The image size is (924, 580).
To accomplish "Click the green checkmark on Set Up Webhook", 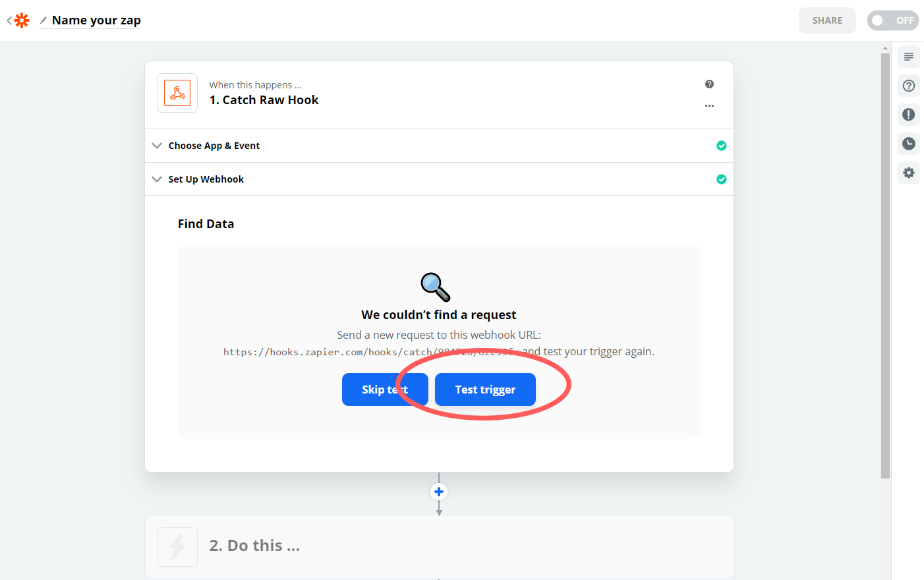I will click(x=721, y=179).
